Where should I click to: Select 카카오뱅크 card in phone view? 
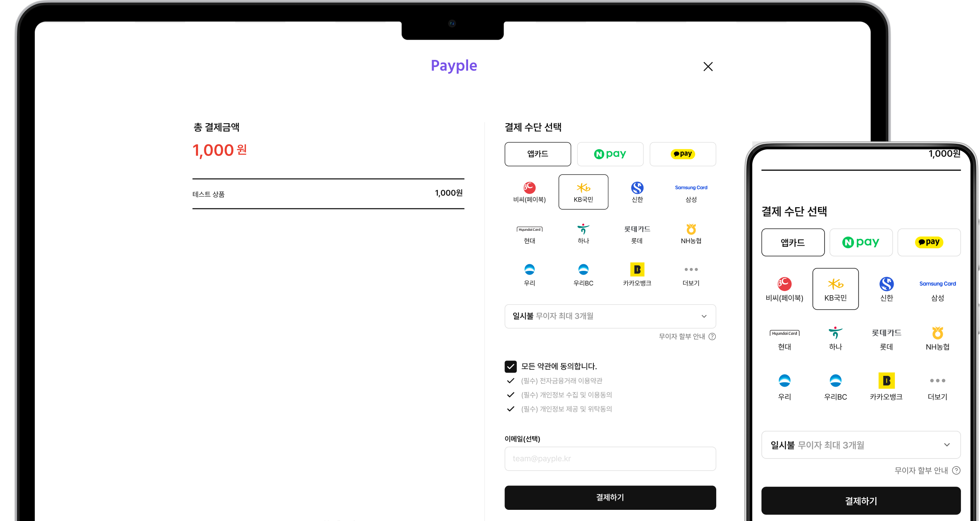pos(887,387)
